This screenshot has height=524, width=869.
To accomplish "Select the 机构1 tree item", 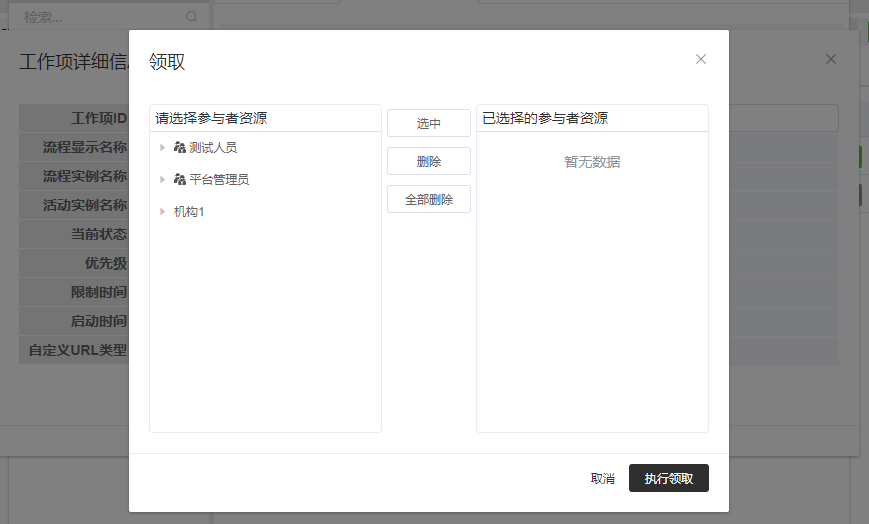I will tap(189, 212).
